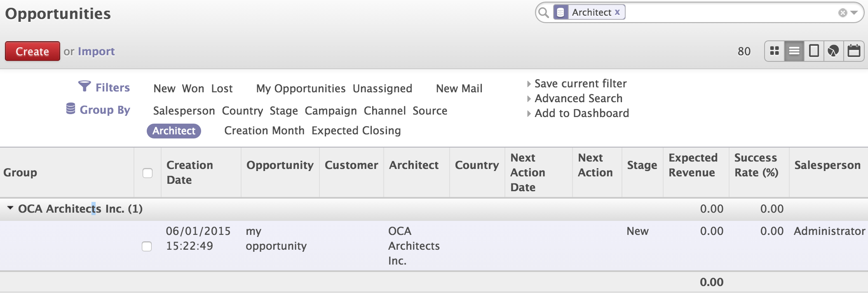Apply the Won filter
Image resolution: width=868 pixels, height=300 pixels.
click(x=193, y=89)
